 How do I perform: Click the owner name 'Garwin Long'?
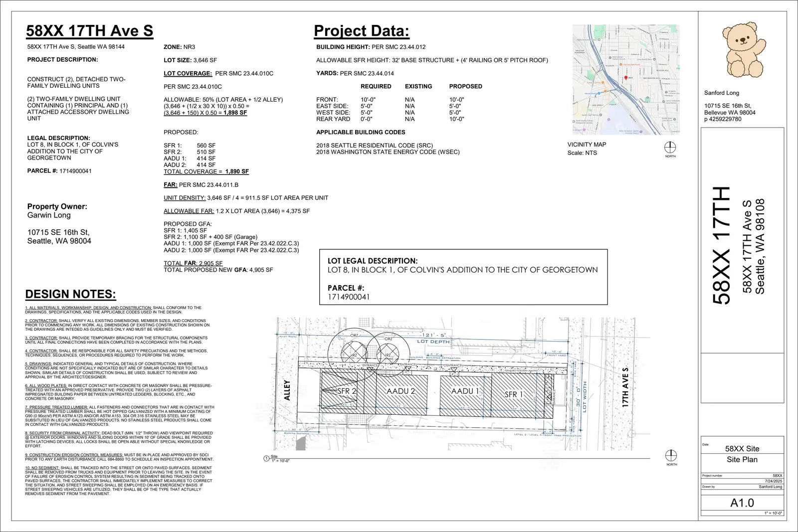(49, 215)
